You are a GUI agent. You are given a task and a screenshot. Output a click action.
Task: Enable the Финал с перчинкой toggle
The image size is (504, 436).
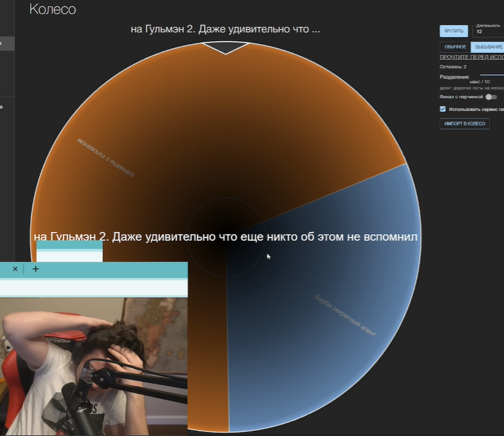pos(491,98)
